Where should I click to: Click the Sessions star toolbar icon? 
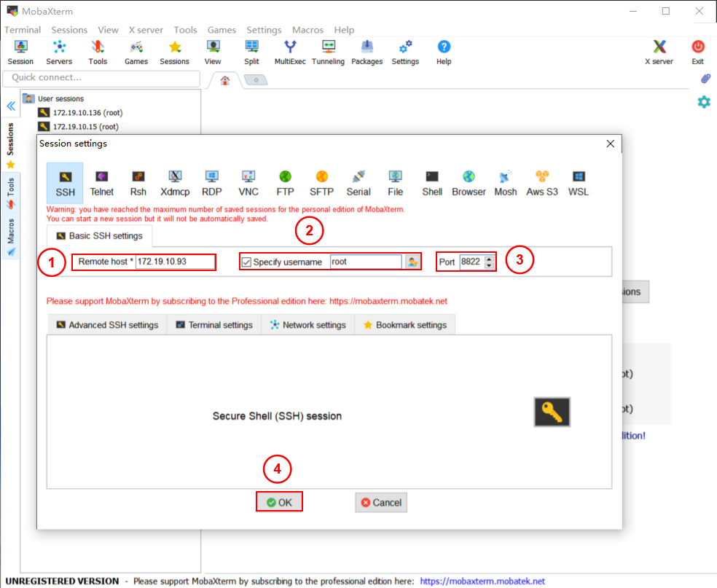pyautogui.click(x=174, y=52)
